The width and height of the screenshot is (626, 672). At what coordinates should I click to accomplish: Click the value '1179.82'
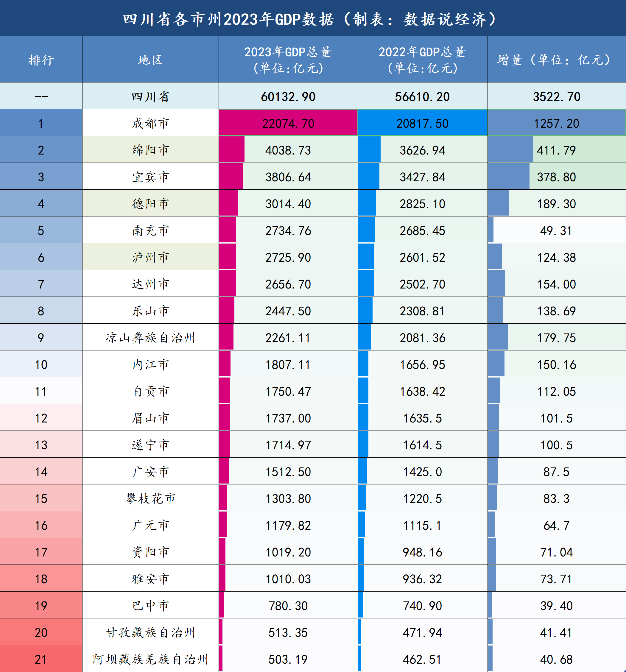(x=288, y=525)
